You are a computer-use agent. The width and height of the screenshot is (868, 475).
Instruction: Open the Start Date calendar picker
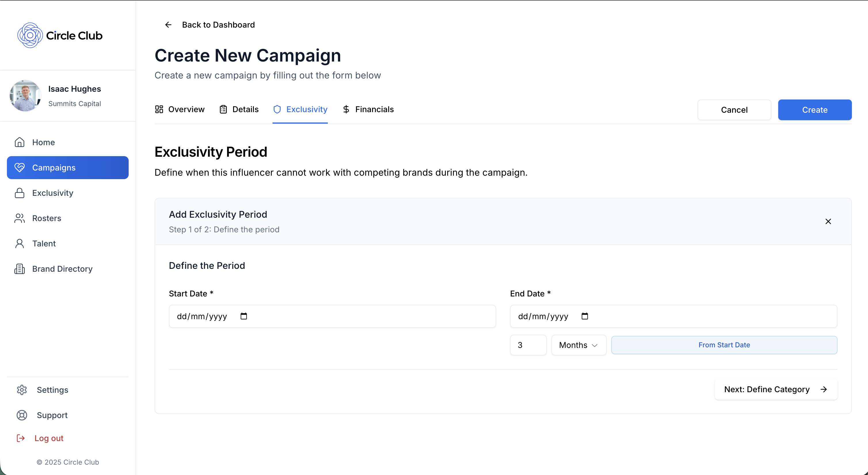click(x=243, y=316)
